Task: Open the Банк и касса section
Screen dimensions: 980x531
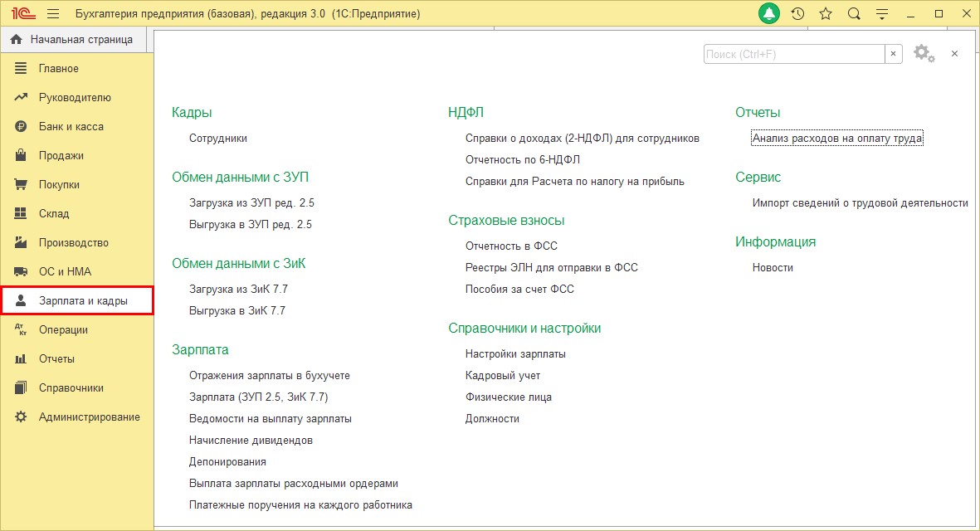Action: click(71, 126)
